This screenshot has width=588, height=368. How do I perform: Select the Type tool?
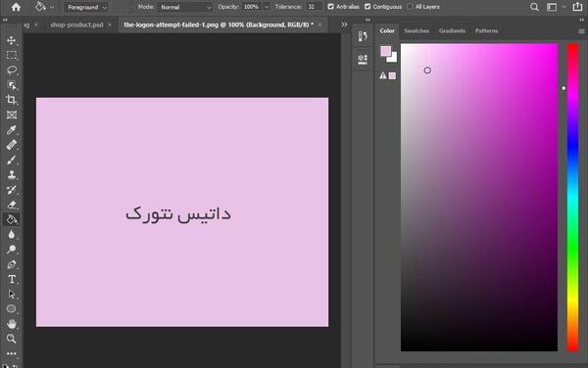11,279
